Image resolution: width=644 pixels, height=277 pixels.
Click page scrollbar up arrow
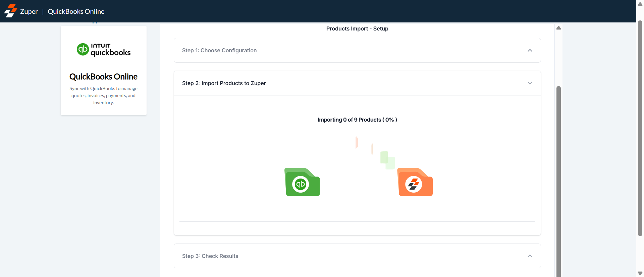click(x=640, y=4)
